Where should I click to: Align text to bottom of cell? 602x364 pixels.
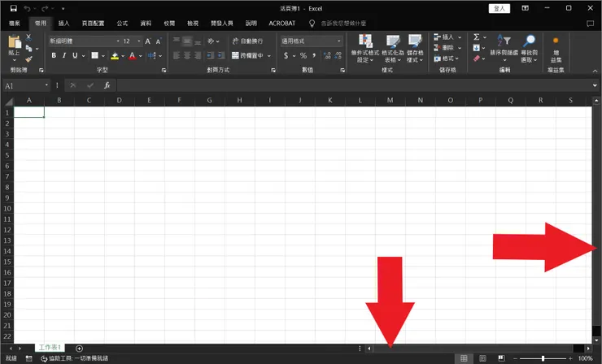[x=198, y=41]
